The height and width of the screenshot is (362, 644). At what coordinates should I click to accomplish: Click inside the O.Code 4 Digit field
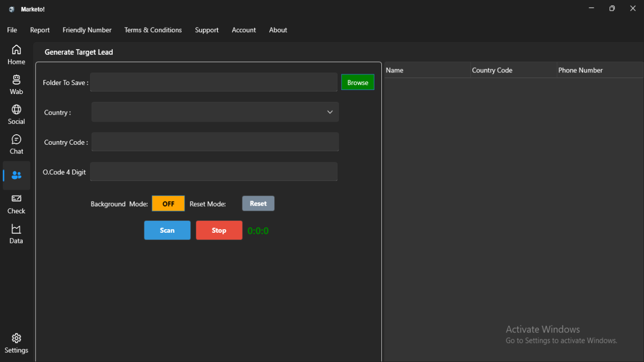pyautogui.click(x=213, y=171)
